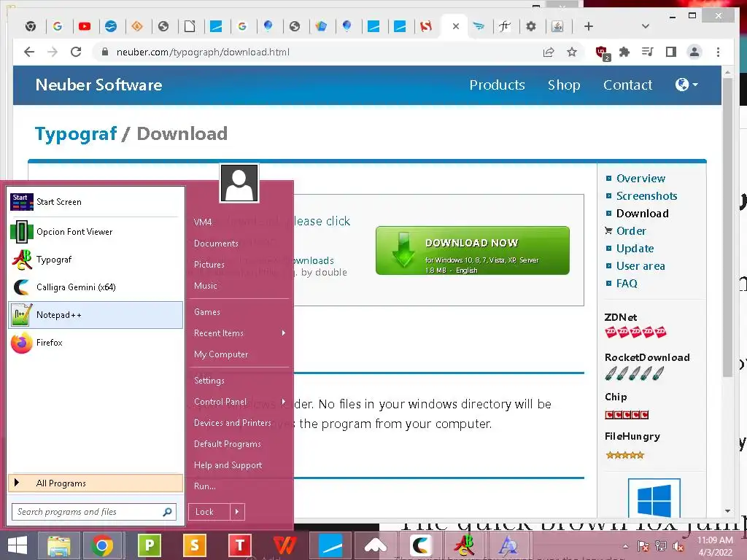
Task: Open Default Programs
Action: [228, 444]
